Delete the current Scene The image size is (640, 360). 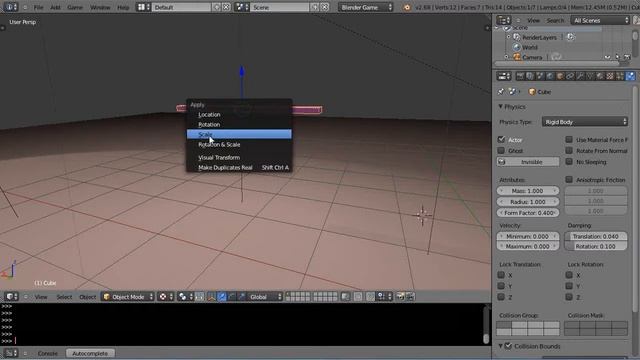pos(324,7)
